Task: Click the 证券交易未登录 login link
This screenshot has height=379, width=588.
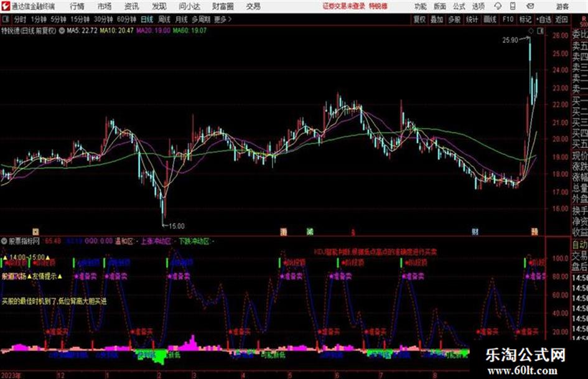Action: tap(344, 6)
